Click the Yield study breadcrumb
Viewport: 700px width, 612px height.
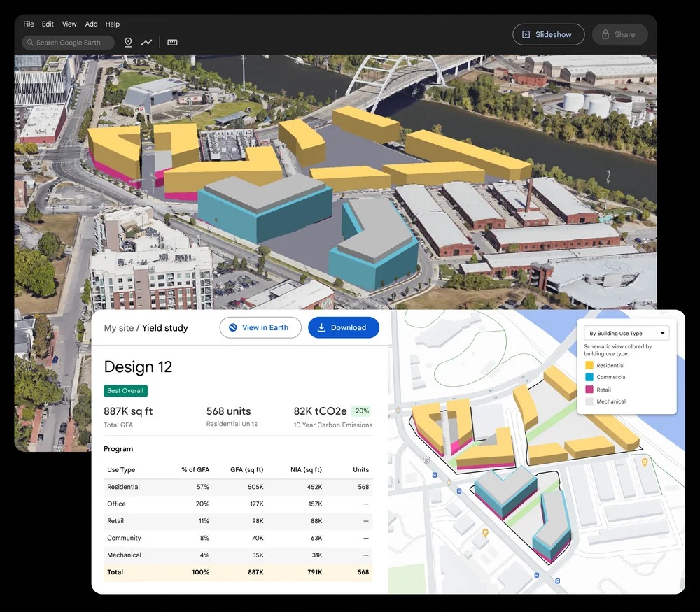point(164,328)
